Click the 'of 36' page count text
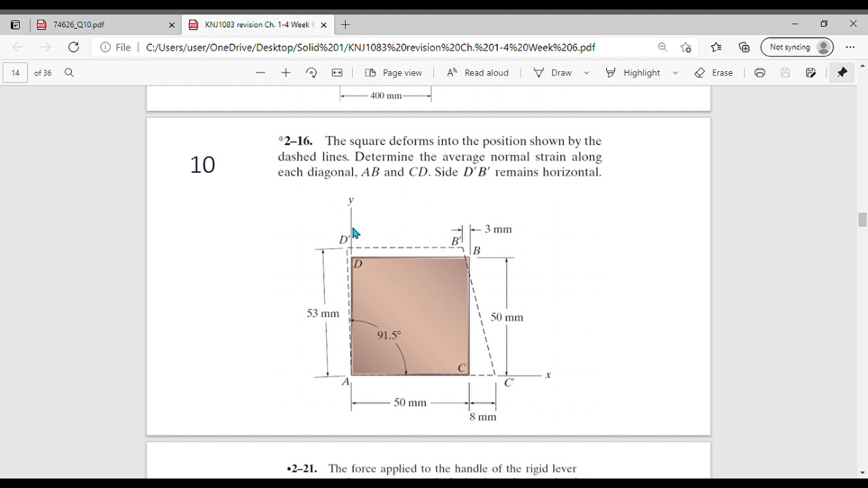 coord(43,73)
